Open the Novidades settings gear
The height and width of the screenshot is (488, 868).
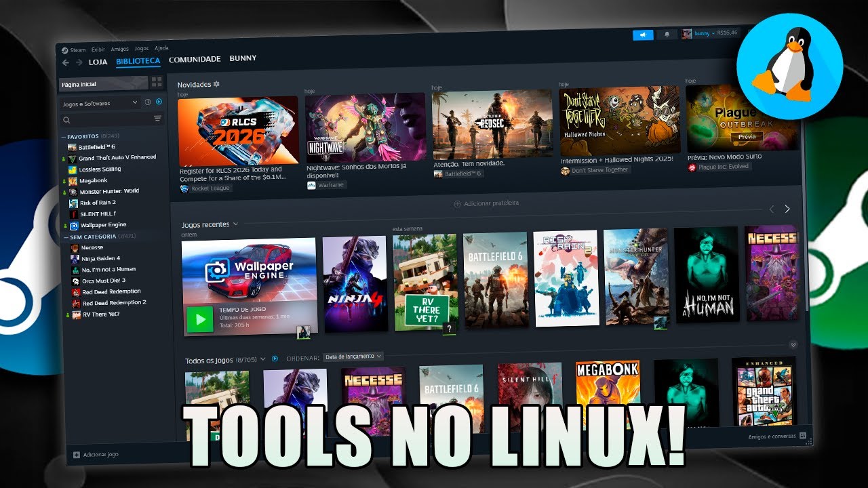pos(217,84)
